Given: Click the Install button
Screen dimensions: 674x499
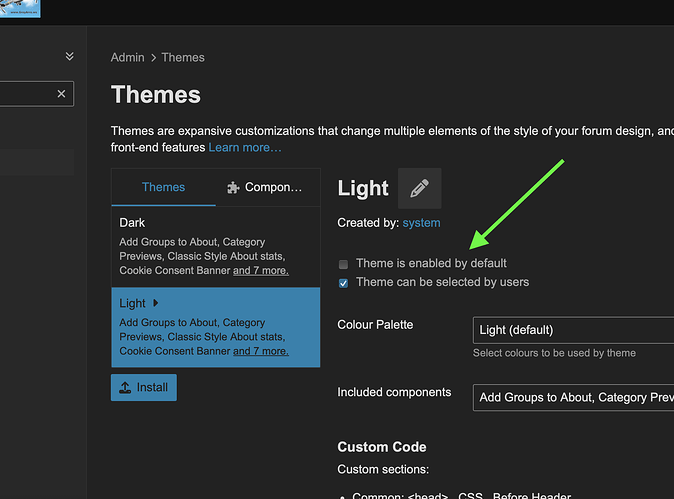Looking at the screenshot, I should 144,388.
